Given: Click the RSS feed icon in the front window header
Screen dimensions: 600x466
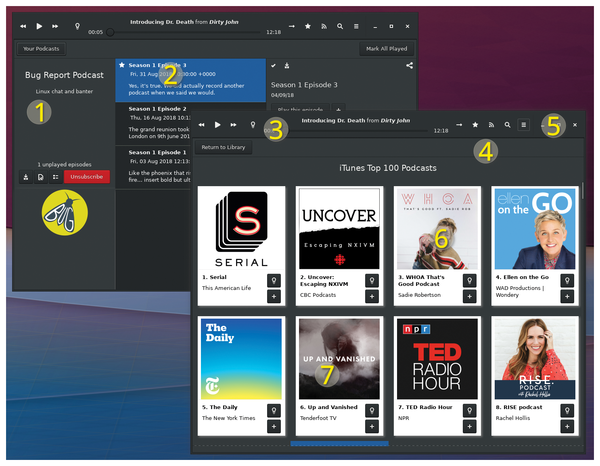Looking at the screenshot, I should 491,125.
